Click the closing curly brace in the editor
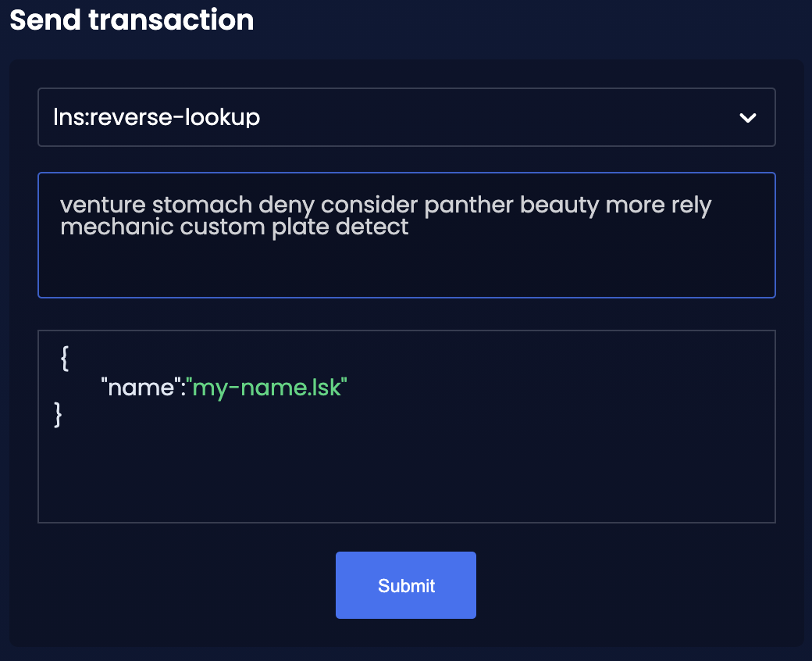 58,414
